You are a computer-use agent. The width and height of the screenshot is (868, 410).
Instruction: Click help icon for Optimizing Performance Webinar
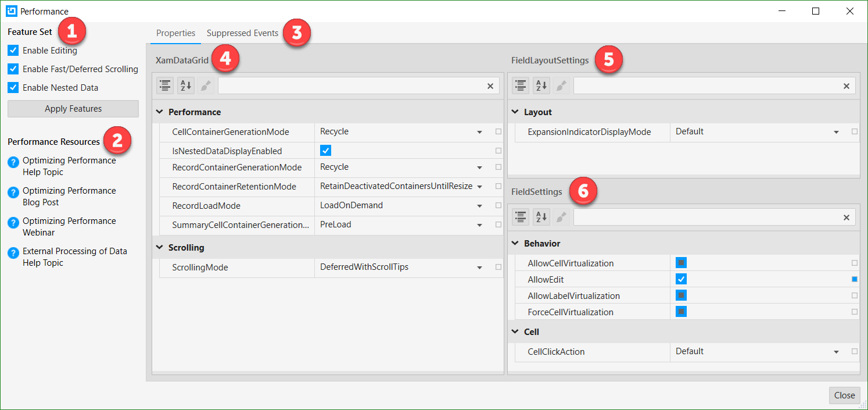coord(13,222)
